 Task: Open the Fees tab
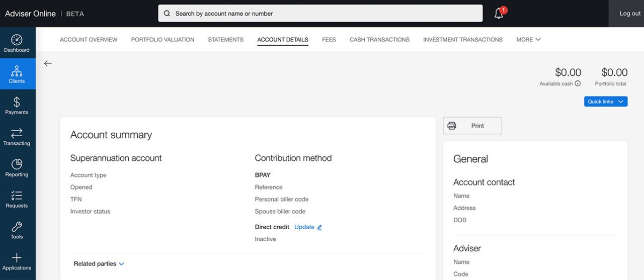tap(329, 39)
